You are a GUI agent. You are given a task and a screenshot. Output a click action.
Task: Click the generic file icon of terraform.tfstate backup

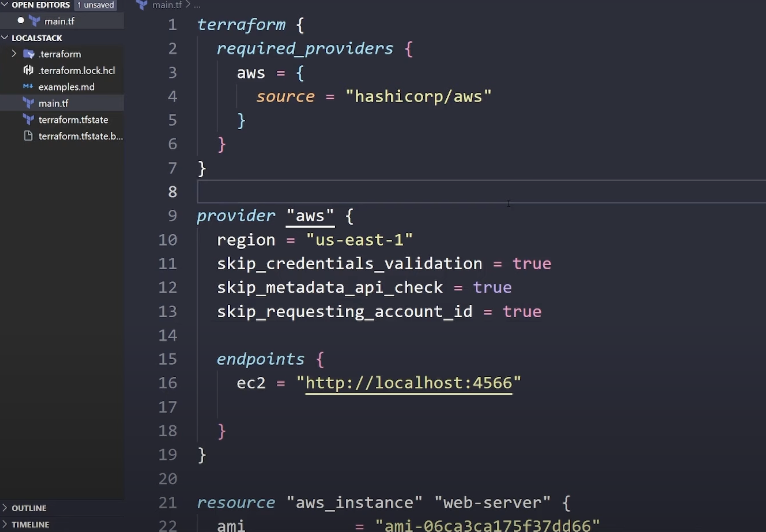point(29,136)
